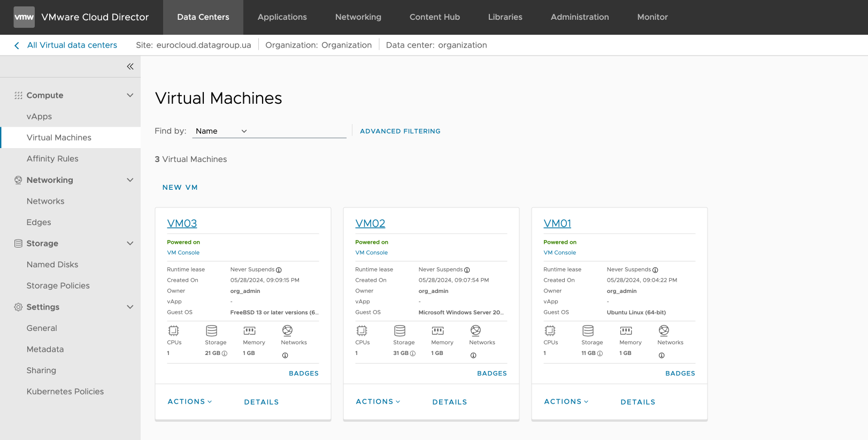Click the Compute grid icon in sidebar

[x=18, y=95]
